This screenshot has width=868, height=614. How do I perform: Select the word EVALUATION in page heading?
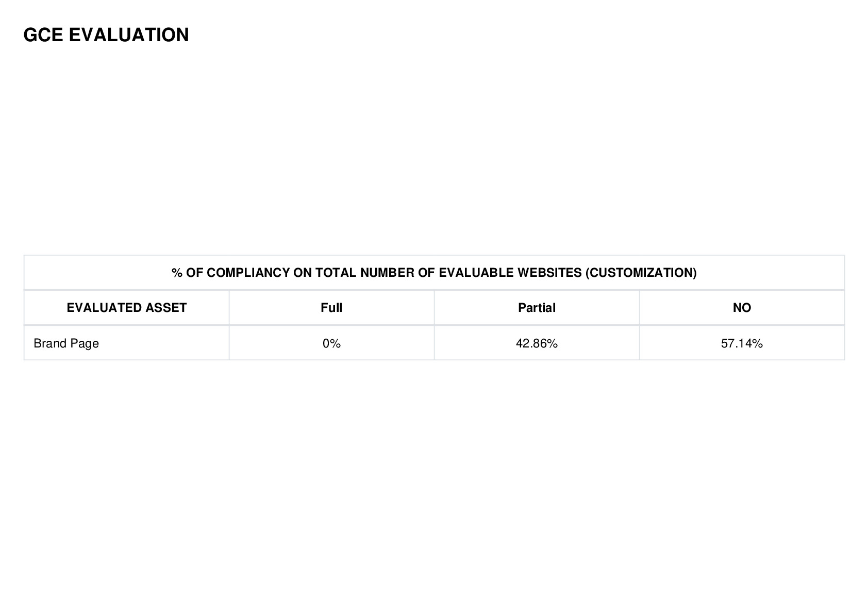(129, 35)
